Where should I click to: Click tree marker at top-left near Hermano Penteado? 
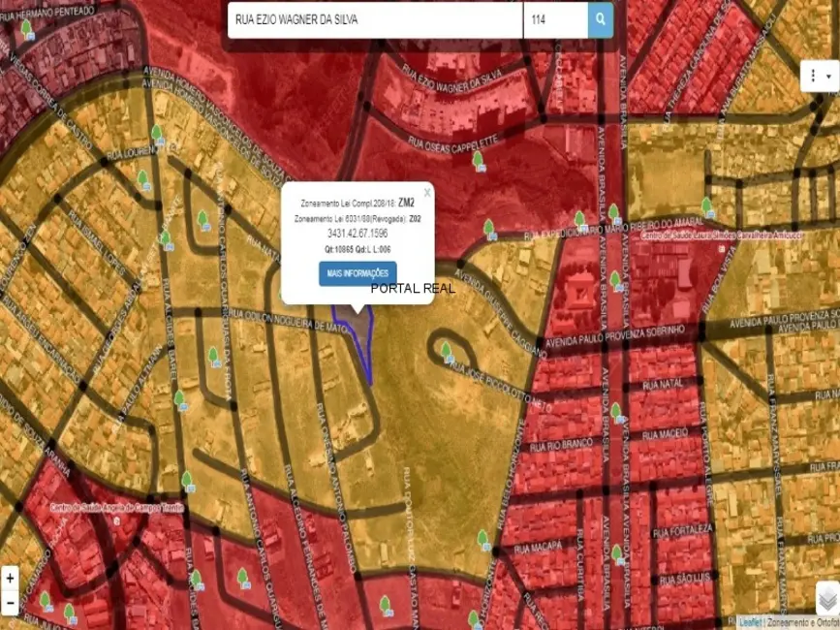27,29
